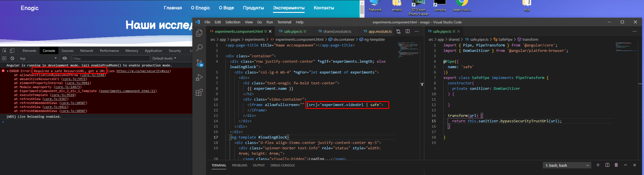The width and height of the screenshot is (644, 175).
Task: Open the JavaScript context 'top' dropdown
Action: [x=38, y=58]
